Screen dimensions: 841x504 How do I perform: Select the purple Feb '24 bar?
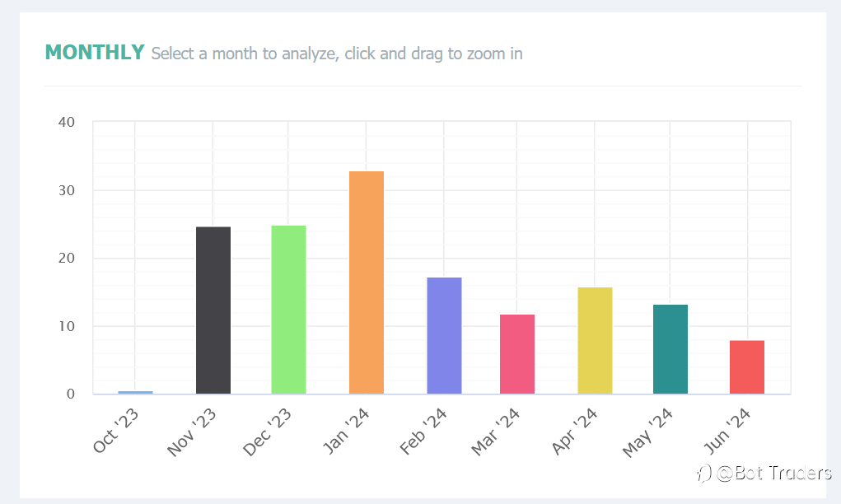point(444,336)
